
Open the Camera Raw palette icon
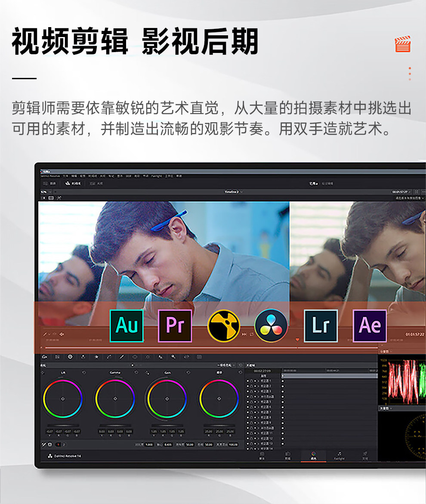click(x=45, y=357)
